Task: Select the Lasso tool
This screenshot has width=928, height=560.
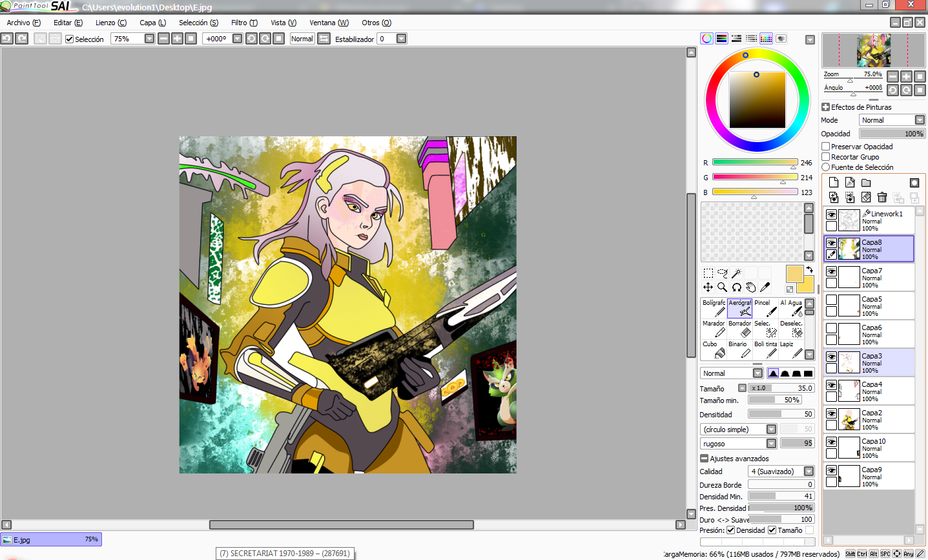Action: (x=722, y=273)
